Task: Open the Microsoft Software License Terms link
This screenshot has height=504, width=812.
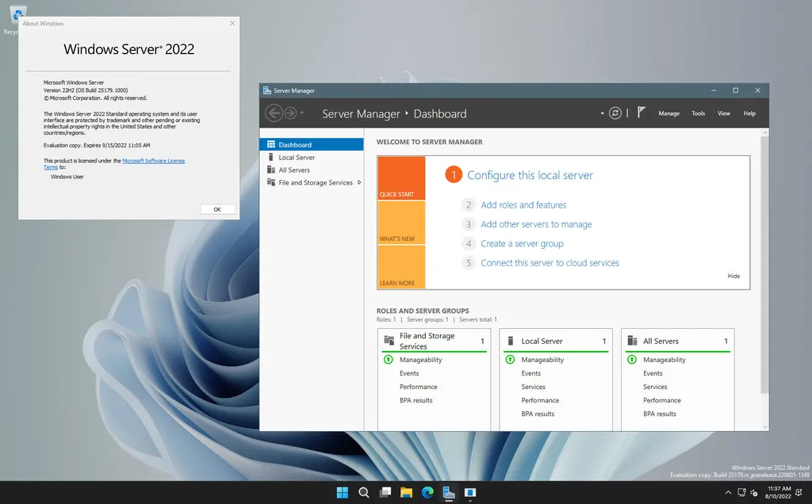Action: (153, 161)
